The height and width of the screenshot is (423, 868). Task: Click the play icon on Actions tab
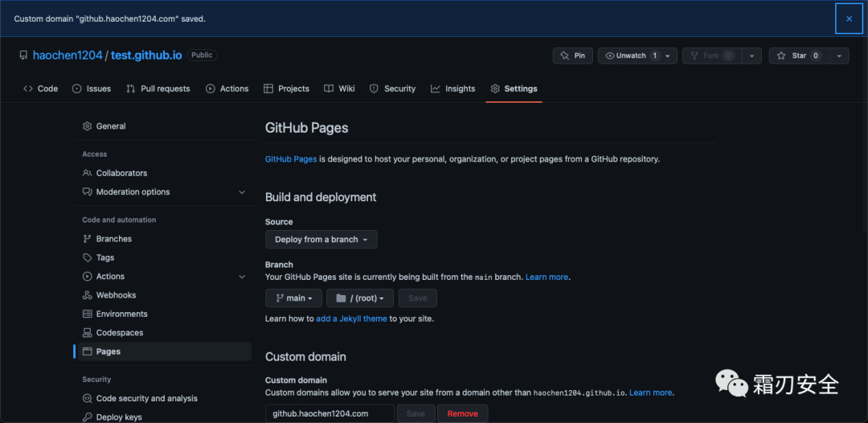click(x=211, y=88)
